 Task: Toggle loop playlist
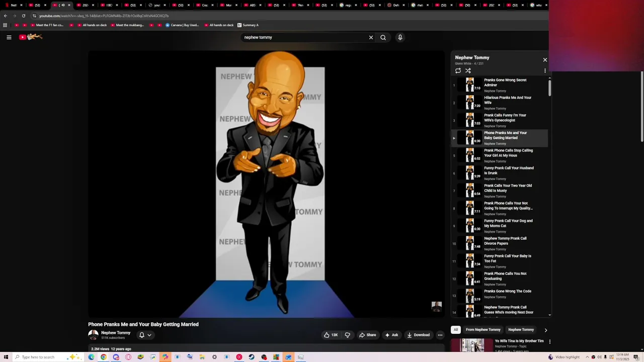[458, 71]
